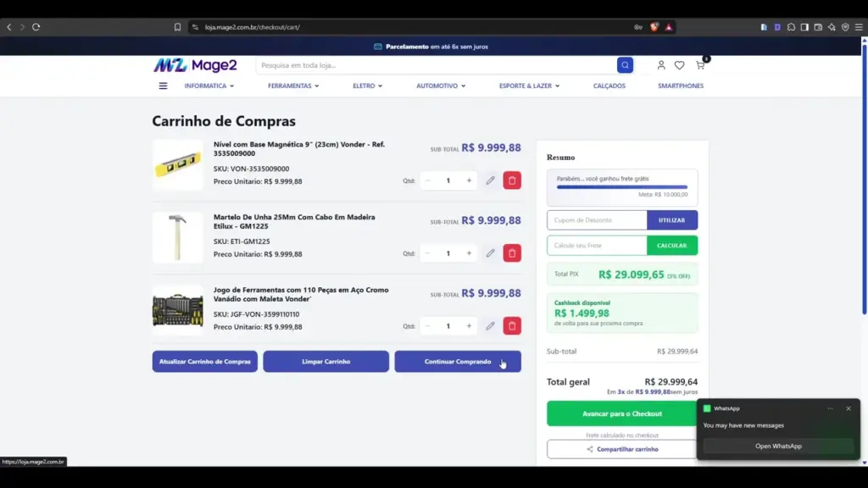Click the free shipping progress bar

[622, 187]
